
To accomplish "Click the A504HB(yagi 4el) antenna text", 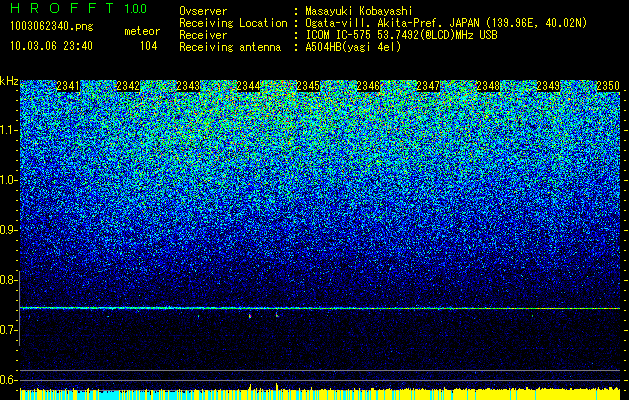I will 353,47.
